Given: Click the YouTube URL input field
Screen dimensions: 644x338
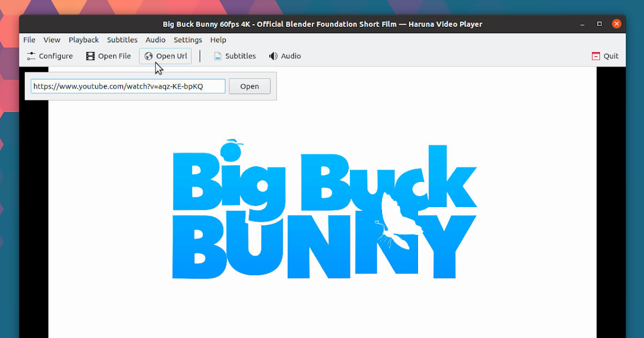Looking at the screenshot, I should pyautogui.click(x=128, y=86).
